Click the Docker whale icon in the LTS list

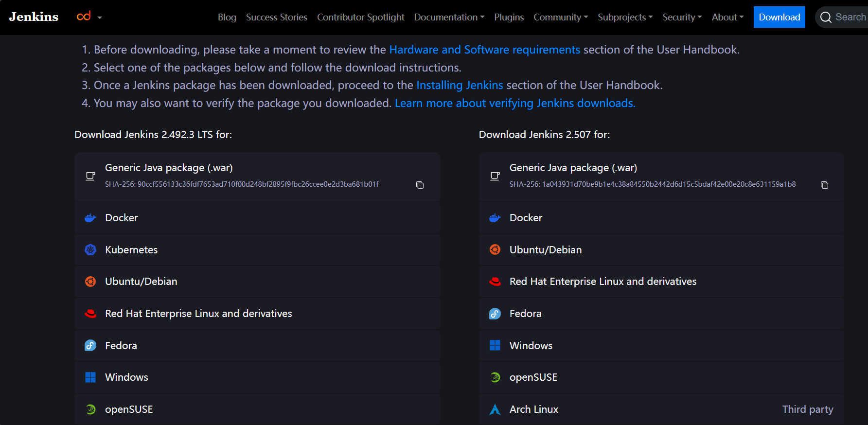90,218
